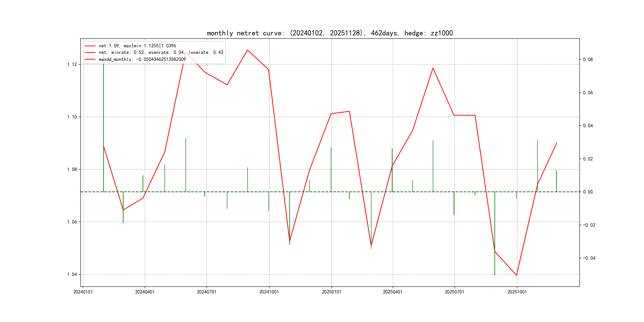Click the 20240701 x-axis date label
This screenshot has width=644, height=322.
tap(207, 292)
